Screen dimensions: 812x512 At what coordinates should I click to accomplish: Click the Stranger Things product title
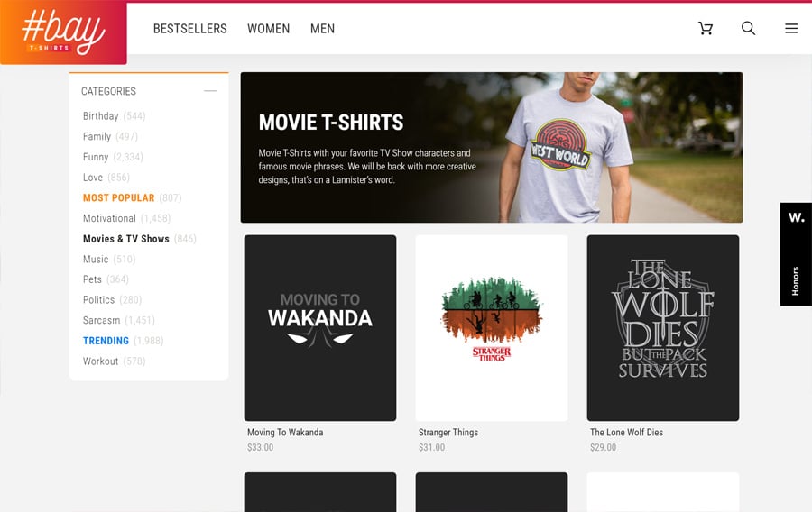click(x=448, y=433)
